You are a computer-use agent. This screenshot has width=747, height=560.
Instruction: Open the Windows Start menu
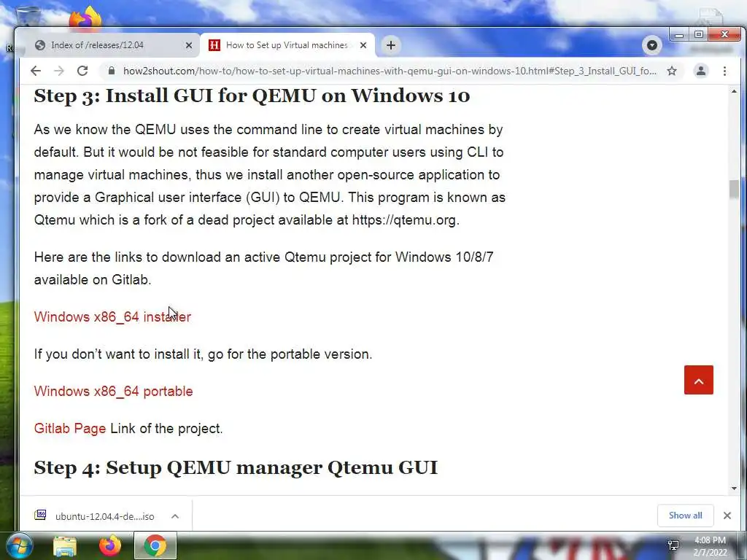(x=19, y=546)
